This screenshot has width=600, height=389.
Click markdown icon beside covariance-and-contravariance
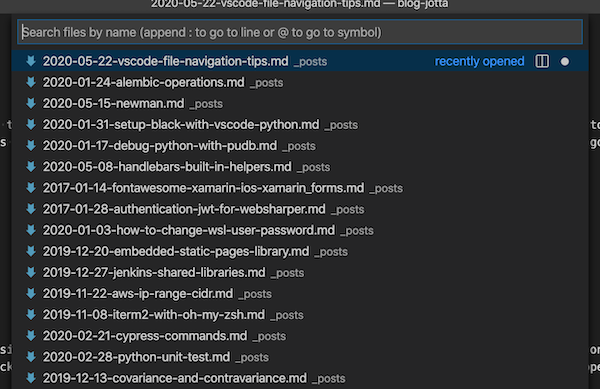pyautogui.click(x=31, y=378)
